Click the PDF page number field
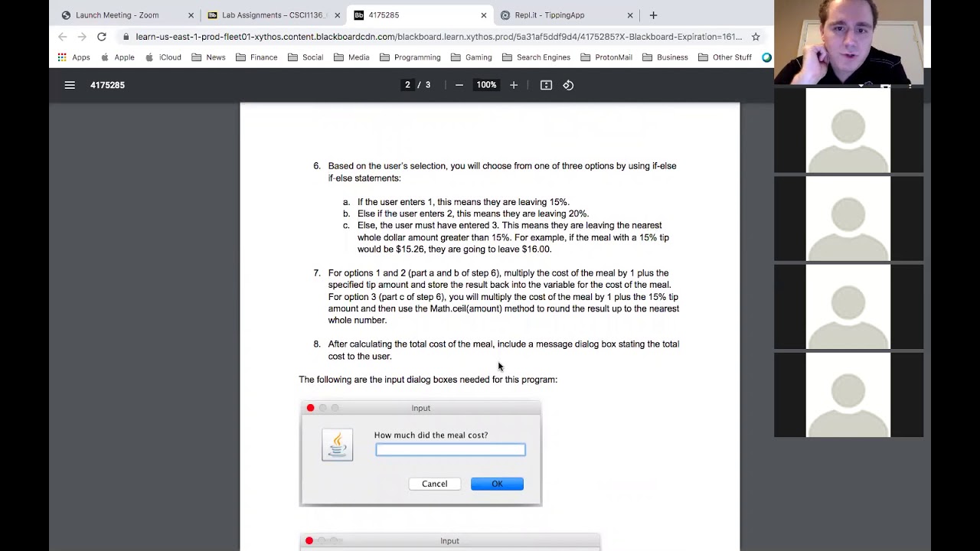 (407, 85)
